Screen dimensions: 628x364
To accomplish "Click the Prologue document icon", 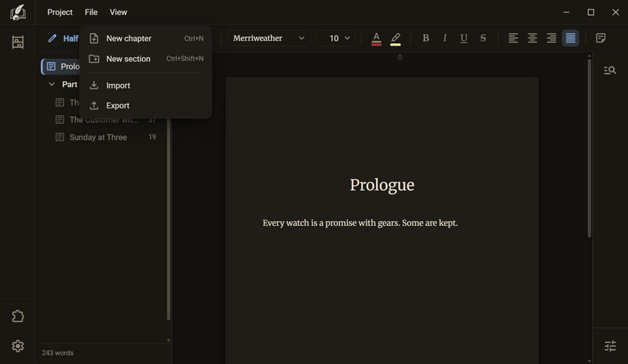I will point(51,67).
